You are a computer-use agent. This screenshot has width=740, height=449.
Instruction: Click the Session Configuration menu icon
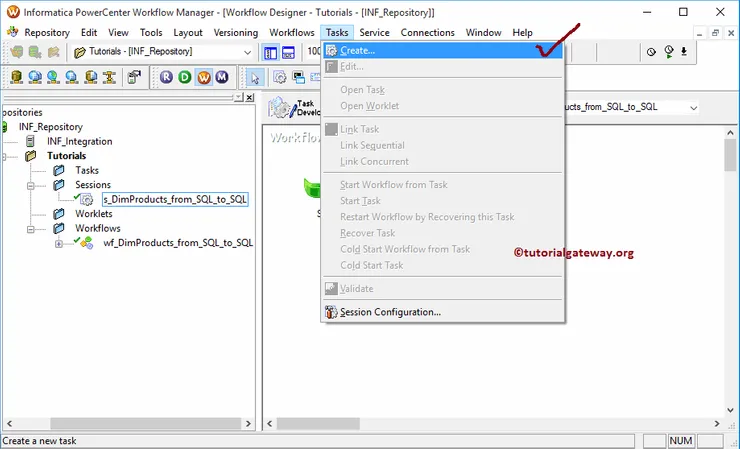[331, 312]
